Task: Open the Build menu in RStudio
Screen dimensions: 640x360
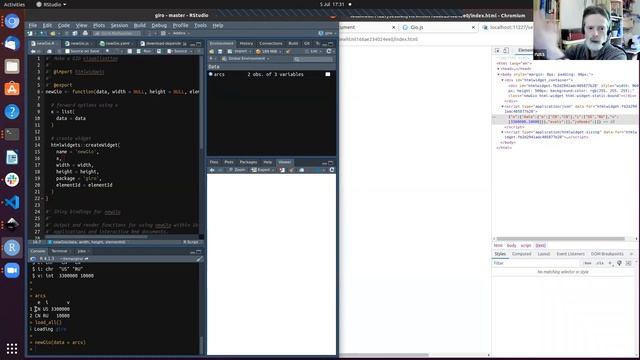Action: 140,25
